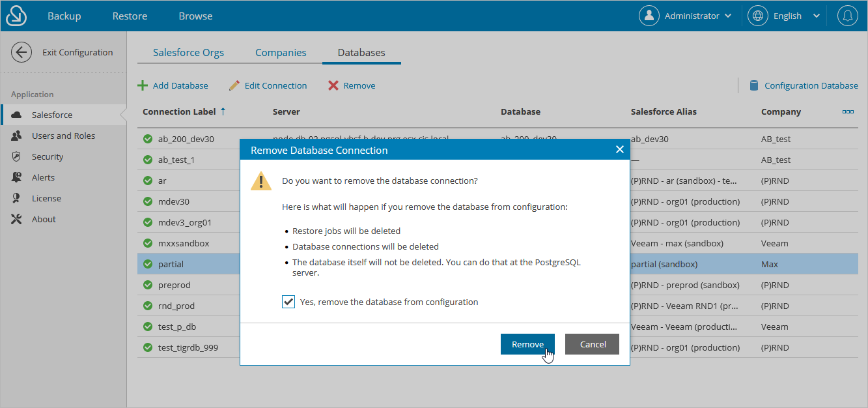Switch to the Salesforce Orgs tab
This screenshot has width=868, height=408.
[x=188, y=53]
